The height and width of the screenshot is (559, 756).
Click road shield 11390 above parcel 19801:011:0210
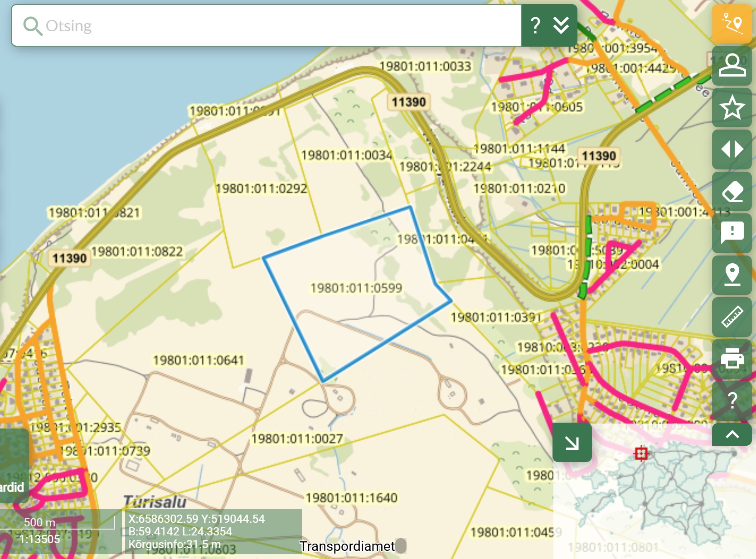(599, 156)
